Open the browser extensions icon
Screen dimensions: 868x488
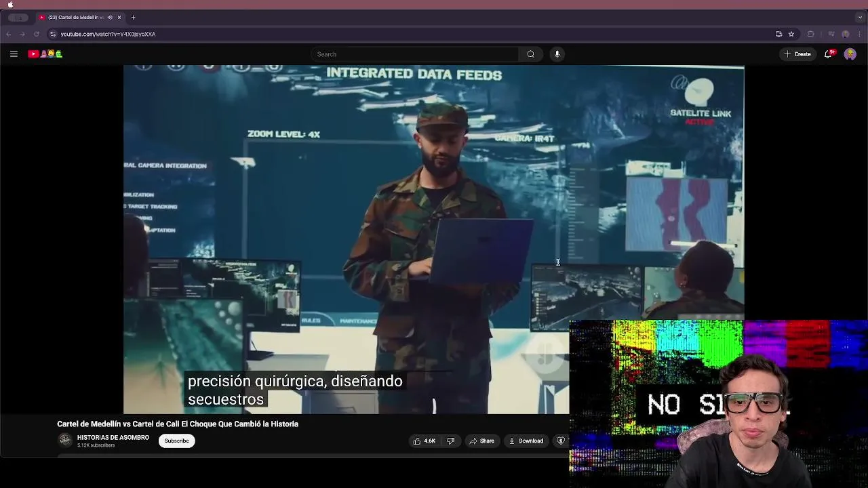click(810, 34)
